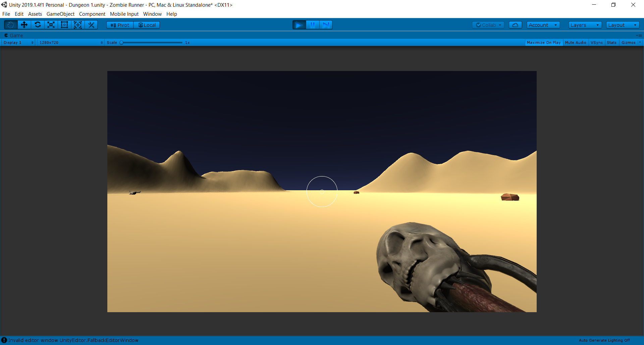Pause the running game

tap(313, 25)
